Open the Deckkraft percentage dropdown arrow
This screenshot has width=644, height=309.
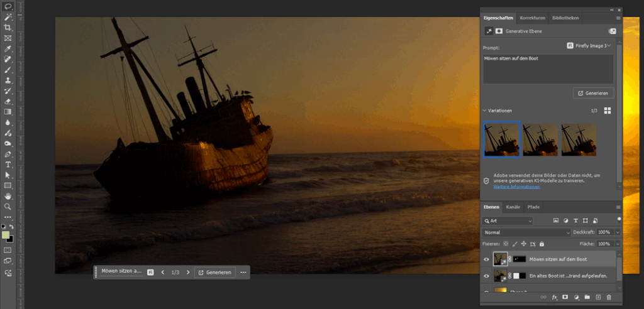[618, 232]
